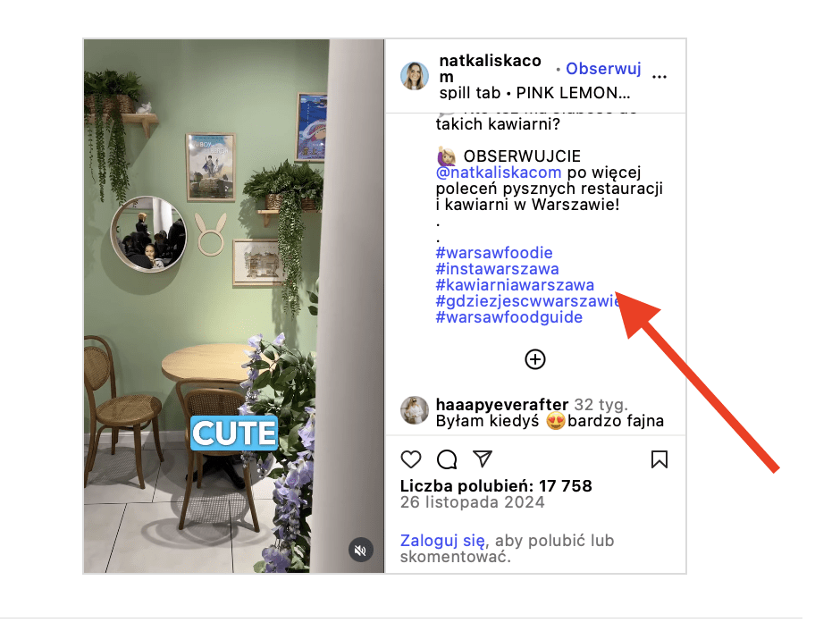Open the three-dot more options menu

(659, 77)
